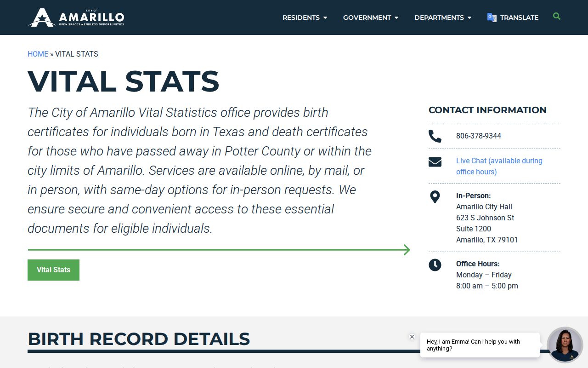Click the green Vital Stats button
The width and height of the screenshot is (588, 368).
point(53,270)
